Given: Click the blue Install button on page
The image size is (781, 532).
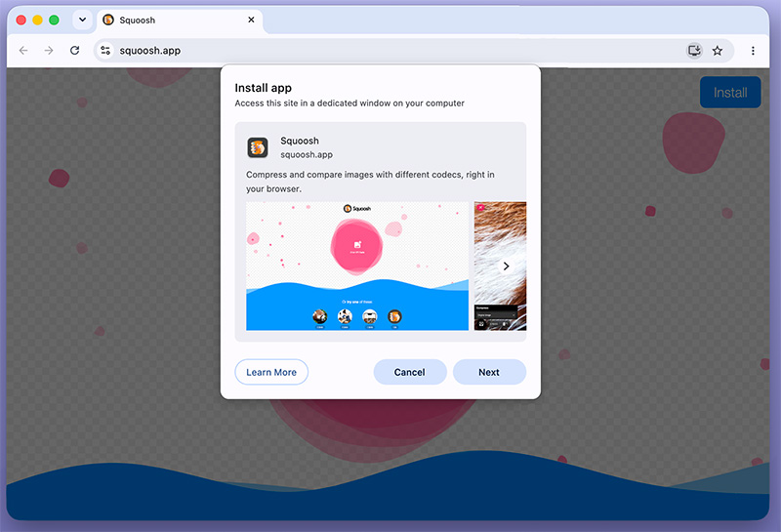Looking at the screenshot, I should (730, 92).
